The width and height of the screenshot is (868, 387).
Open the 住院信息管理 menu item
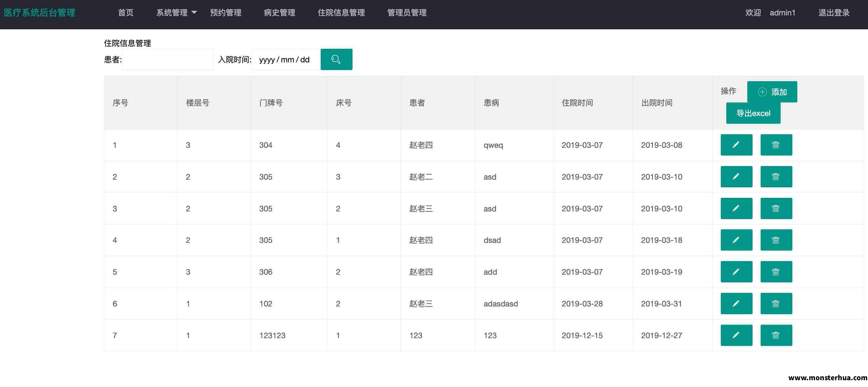[341, 13]
